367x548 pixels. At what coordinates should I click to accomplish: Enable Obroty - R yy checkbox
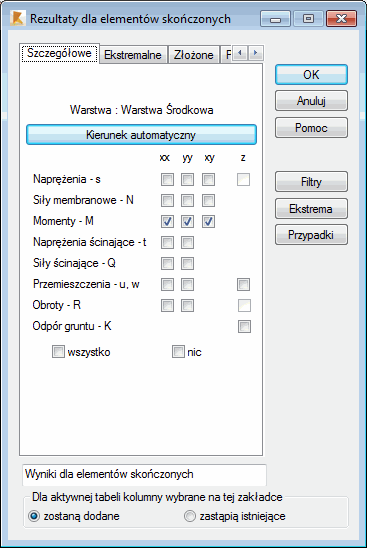coord(187,305)
